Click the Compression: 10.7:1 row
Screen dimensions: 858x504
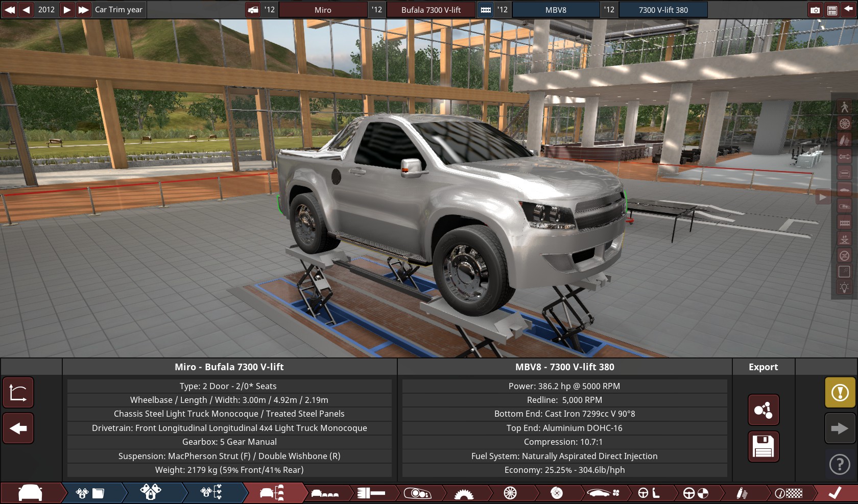[564, 442]
